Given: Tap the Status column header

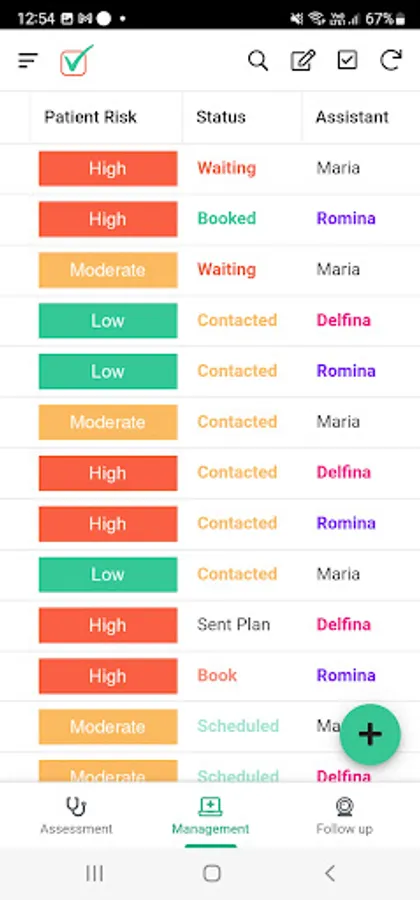Looking at the screenshot, I should pos(221,117).
